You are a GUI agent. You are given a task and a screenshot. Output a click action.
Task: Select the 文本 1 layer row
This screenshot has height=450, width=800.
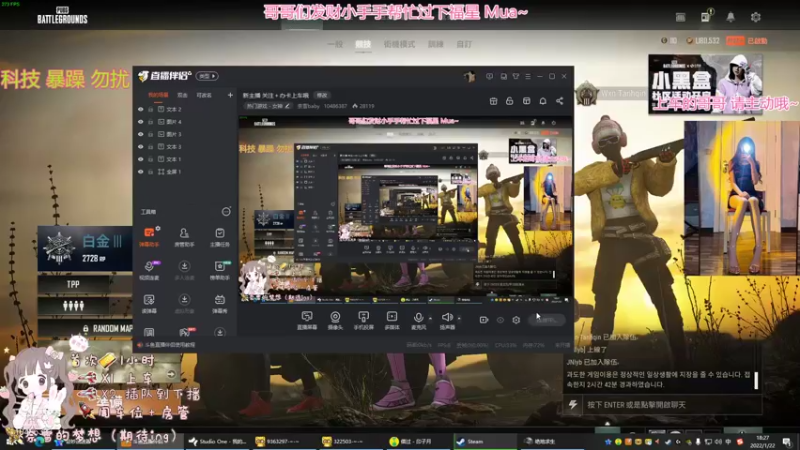click(x=184, y=159)
